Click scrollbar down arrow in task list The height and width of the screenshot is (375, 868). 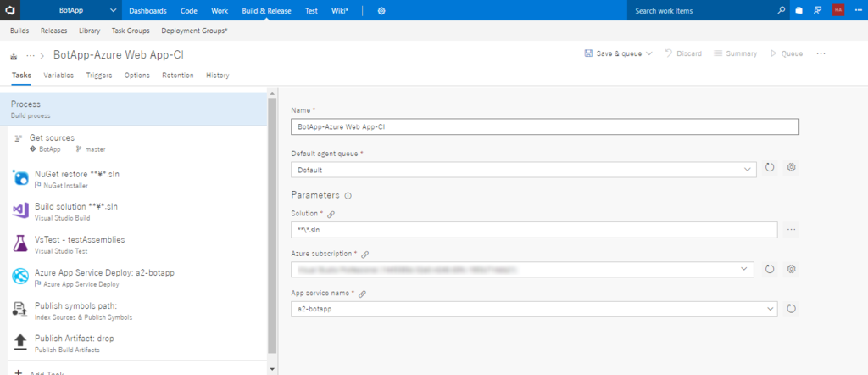tap(271, 369)
